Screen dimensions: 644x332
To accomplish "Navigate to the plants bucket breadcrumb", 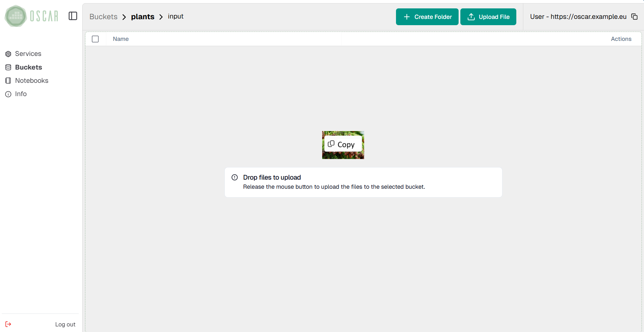I will tap(142, 16).
